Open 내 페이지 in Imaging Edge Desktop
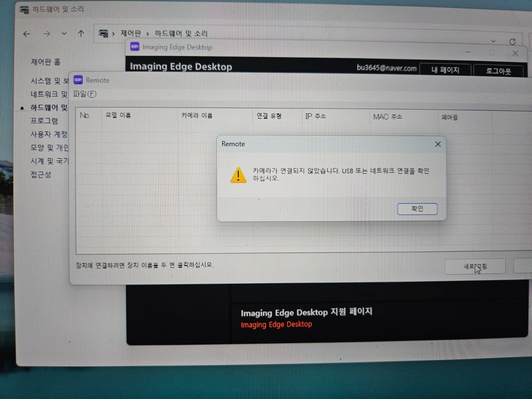Viewport: 532px width, 399px height. tap(445, 70)
